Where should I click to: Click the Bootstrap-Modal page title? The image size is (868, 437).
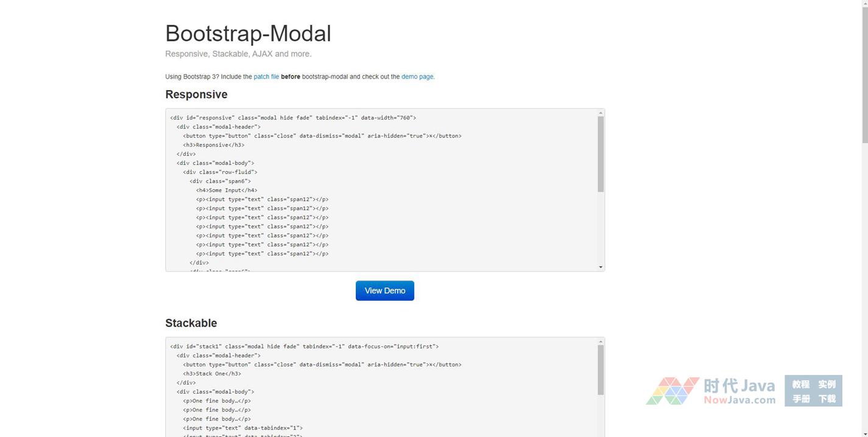click(x=248, y=33)
